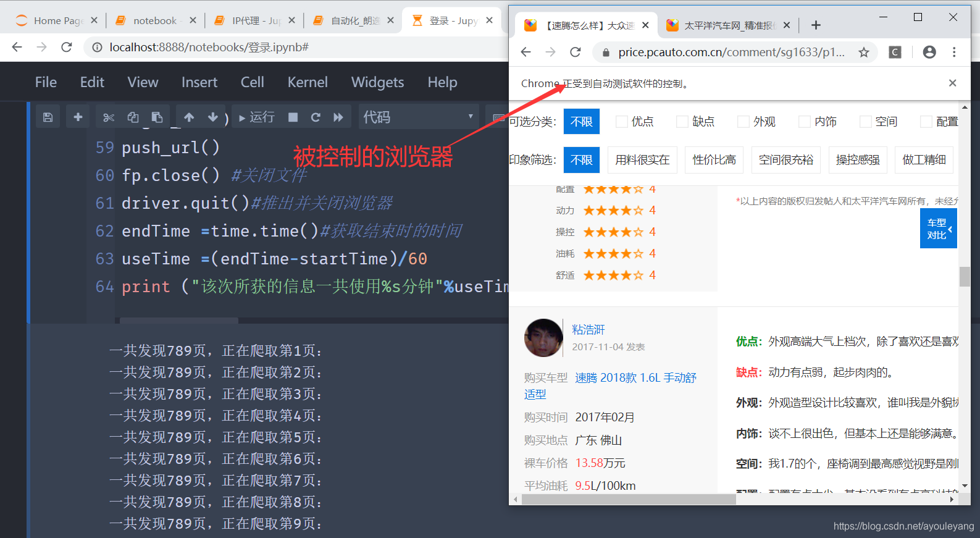
Task: Click the price.pcauto.com.cn address bar
Action: click(731, 52)
